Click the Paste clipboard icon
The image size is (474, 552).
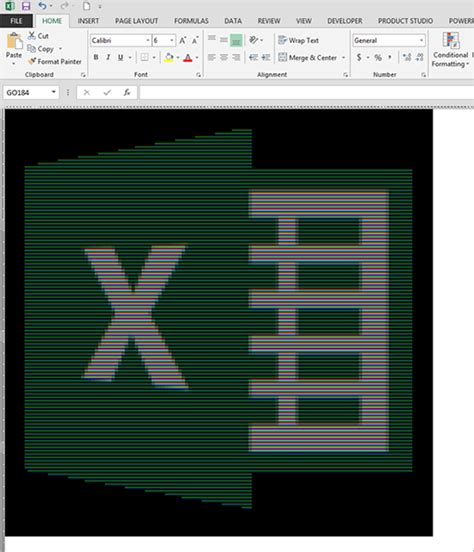14,42
